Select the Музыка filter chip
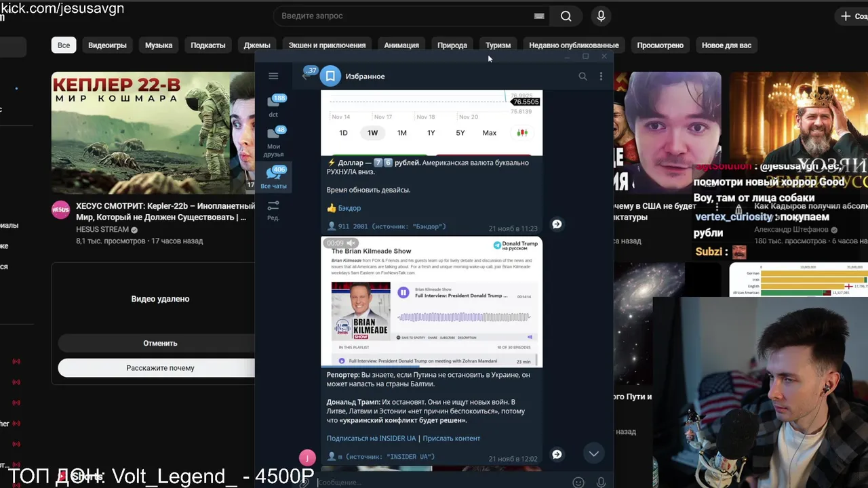This screenshot has height=488, width=868. click(159, 45)
